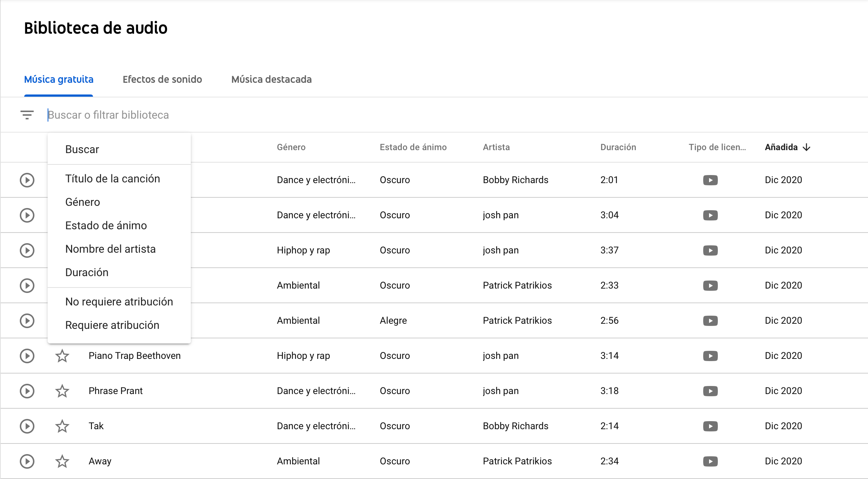The image size is (868, 479).
Task: Toggle the star for Away
Action: pos(62,461)
